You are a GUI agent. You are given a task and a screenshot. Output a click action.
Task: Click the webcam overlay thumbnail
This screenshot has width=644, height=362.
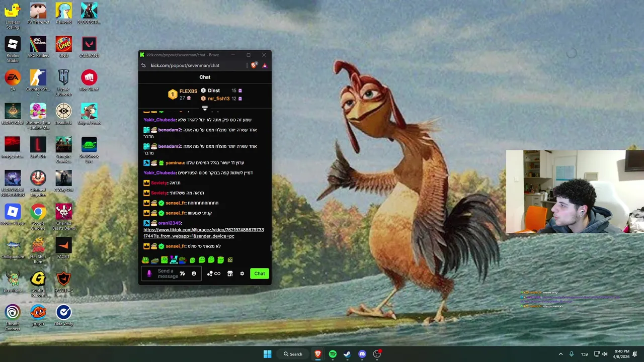tap(575, 192)
